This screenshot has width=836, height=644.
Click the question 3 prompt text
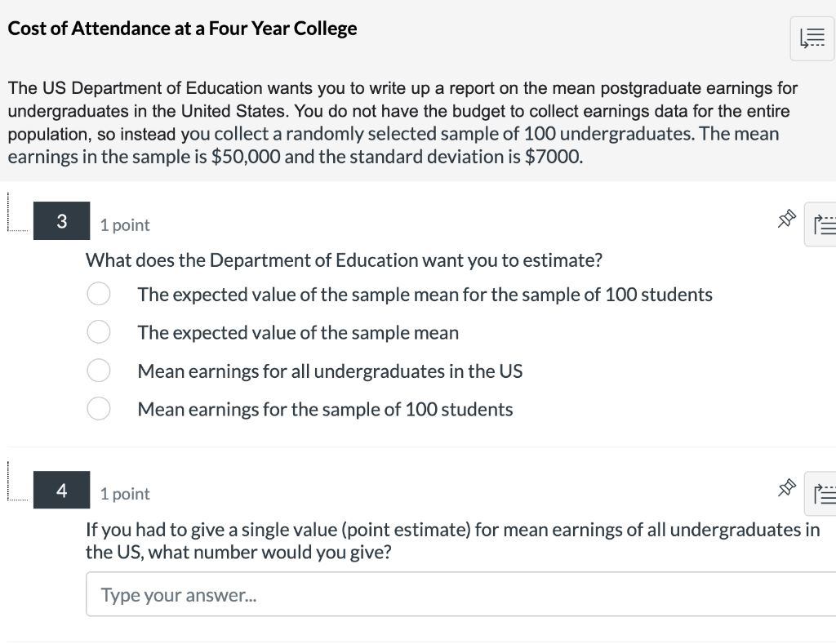(343, 260)
